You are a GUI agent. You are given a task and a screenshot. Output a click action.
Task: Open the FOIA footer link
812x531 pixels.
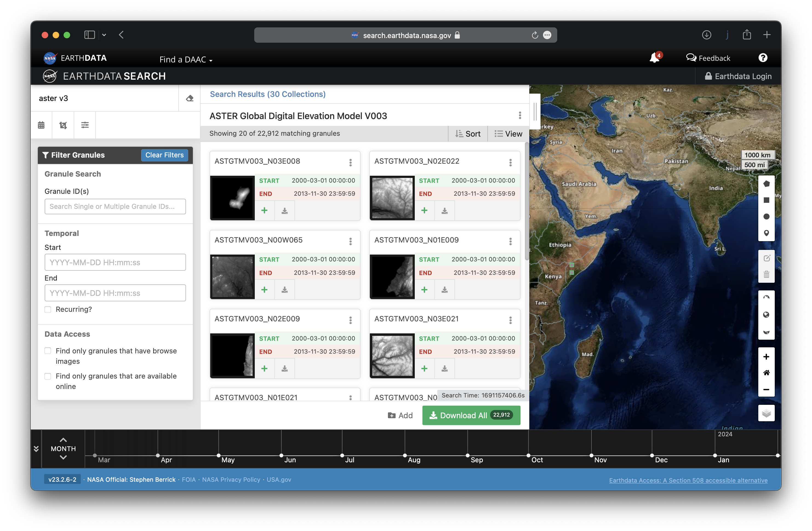189,480
